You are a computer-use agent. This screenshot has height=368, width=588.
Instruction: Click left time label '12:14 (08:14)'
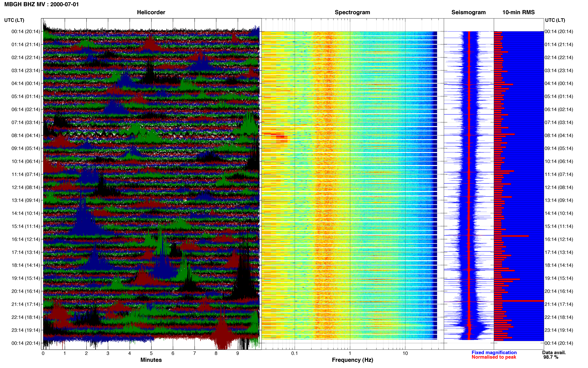click(26, 187)
